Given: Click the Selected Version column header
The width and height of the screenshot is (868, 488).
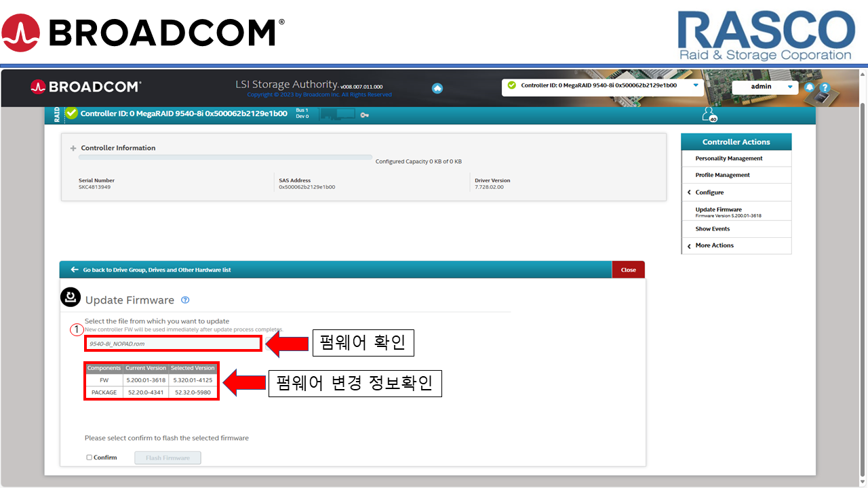Looking at the screenshot, I should click(193, 368).
